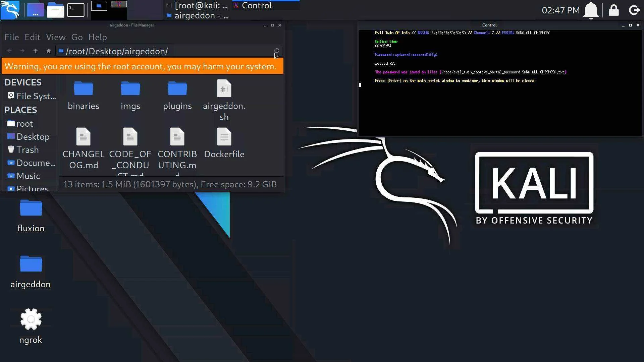Screen dimensions: 644x362
Task: Click the airgeddon File Manager title bar
Action: [x=132, y=25]
